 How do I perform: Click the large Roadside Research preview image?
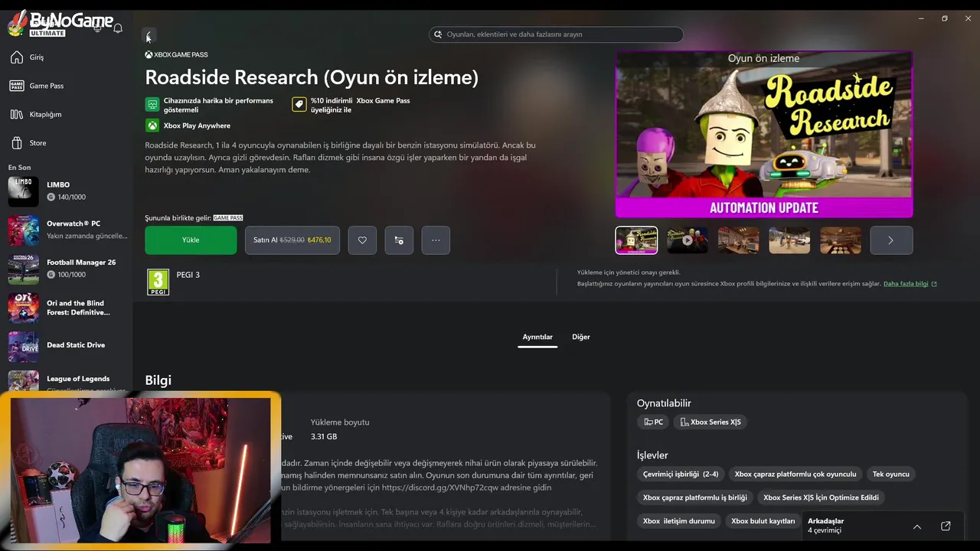[x=764, y=135]
